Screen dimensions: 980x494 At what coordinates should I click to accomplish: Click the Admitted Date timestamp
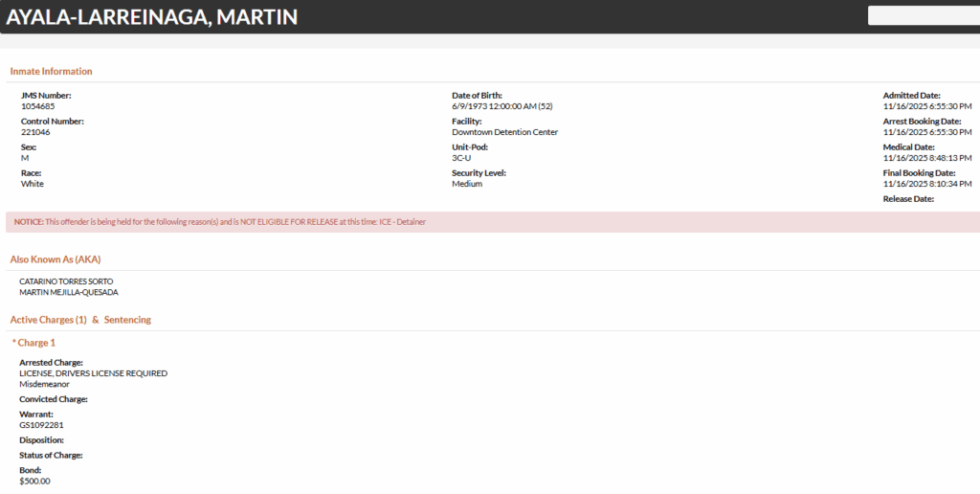tap(926, 106)
